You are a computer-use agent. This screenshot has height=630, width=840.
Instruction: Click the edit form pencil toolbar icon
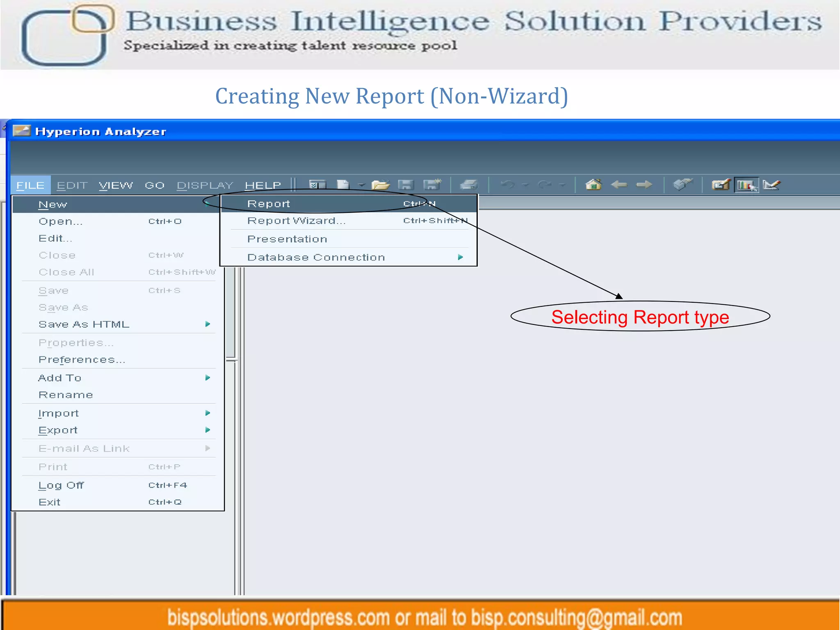[x=721, y=185]
